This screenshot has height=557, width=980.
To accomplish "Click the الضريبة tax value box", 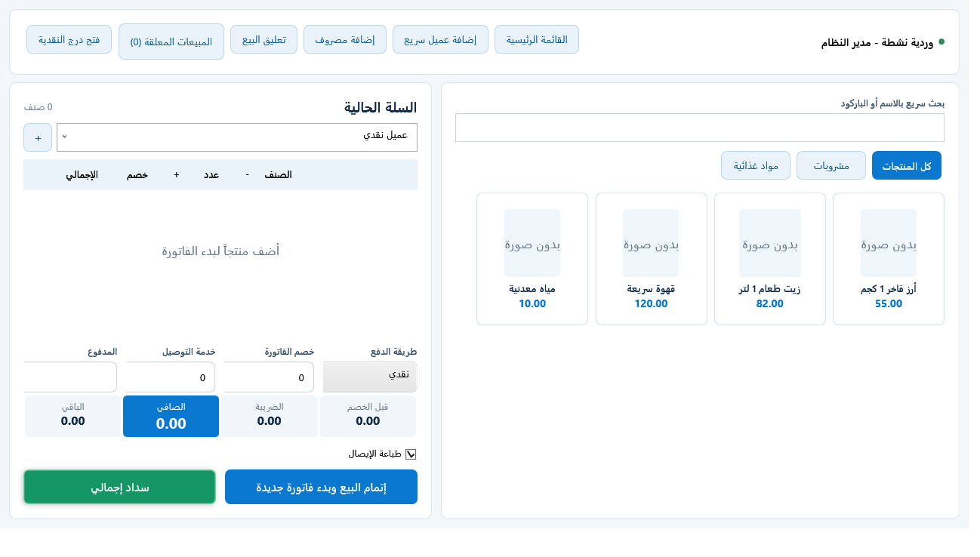I will [x=270, y=416].
